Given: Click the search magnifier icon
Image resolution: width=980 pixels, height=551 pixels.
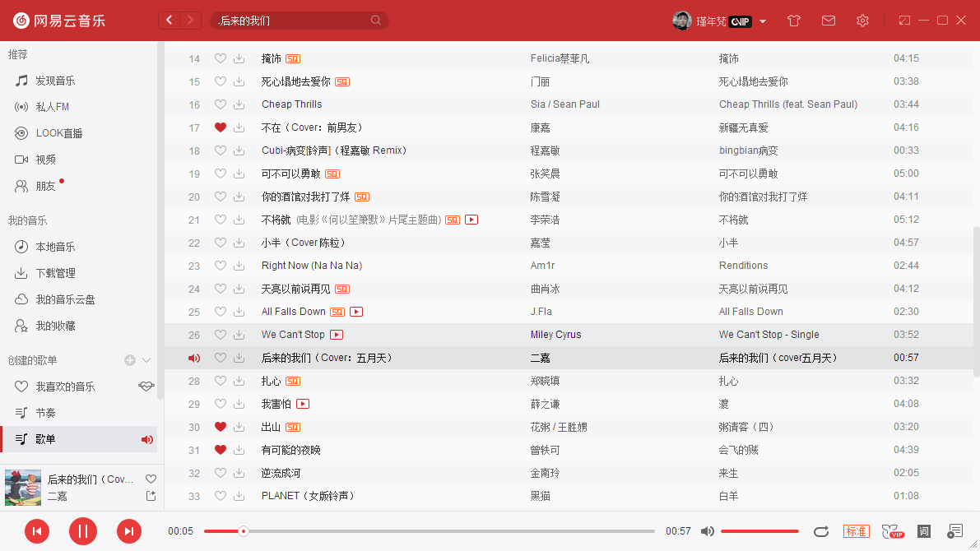Looking at the screenshot, I should pyautogui.click(x=375, y=21).
